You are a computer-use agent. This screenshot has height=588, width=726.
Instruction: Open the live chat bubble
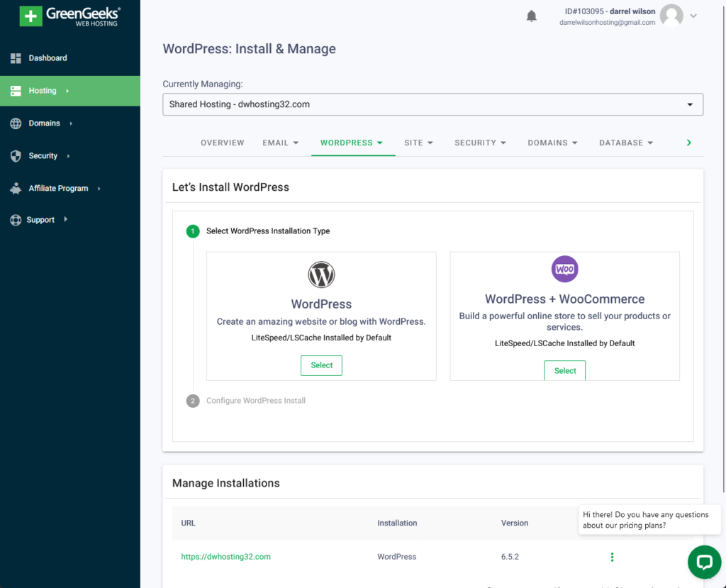(x=704, y=562)
